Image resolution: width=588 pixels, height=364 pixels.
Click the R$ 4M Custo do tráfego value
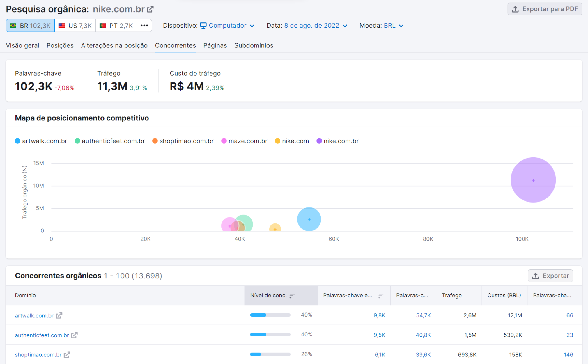(187, 86)
